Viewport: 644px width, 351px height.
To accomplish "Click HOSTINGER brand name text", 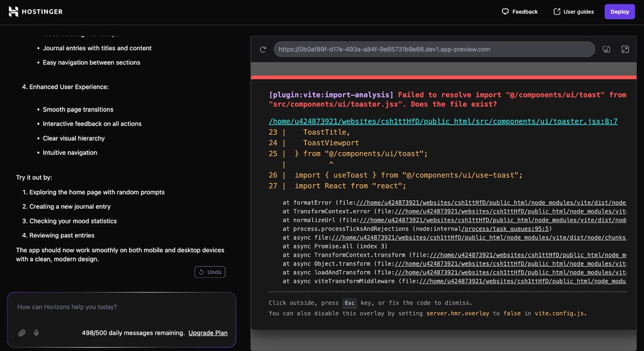I will pos(42,11).
